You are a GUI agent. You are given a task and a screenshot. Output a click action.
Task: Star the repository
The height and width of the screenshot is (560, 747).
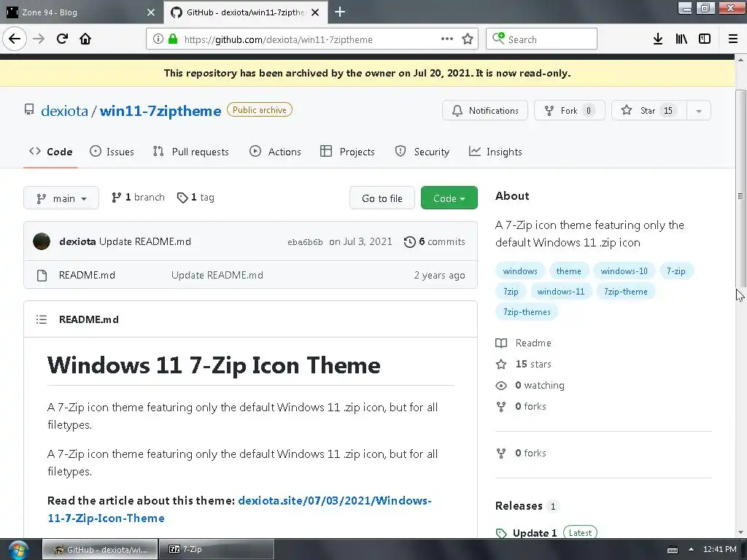[x=649, y=111]
